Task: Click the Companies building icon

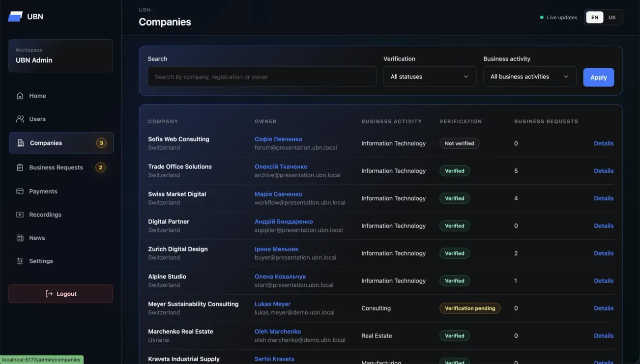Action: point(21,143)
